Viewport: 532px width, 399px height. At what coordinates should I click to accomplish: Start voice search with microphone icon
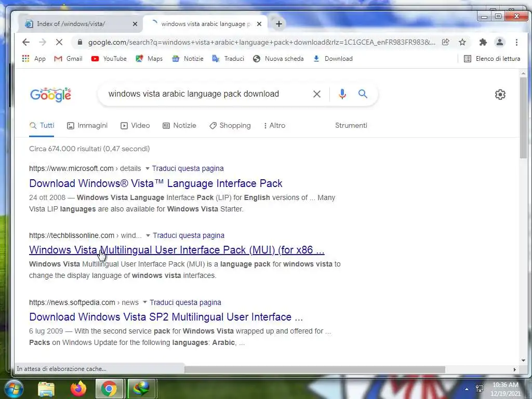tap(342, 94)
